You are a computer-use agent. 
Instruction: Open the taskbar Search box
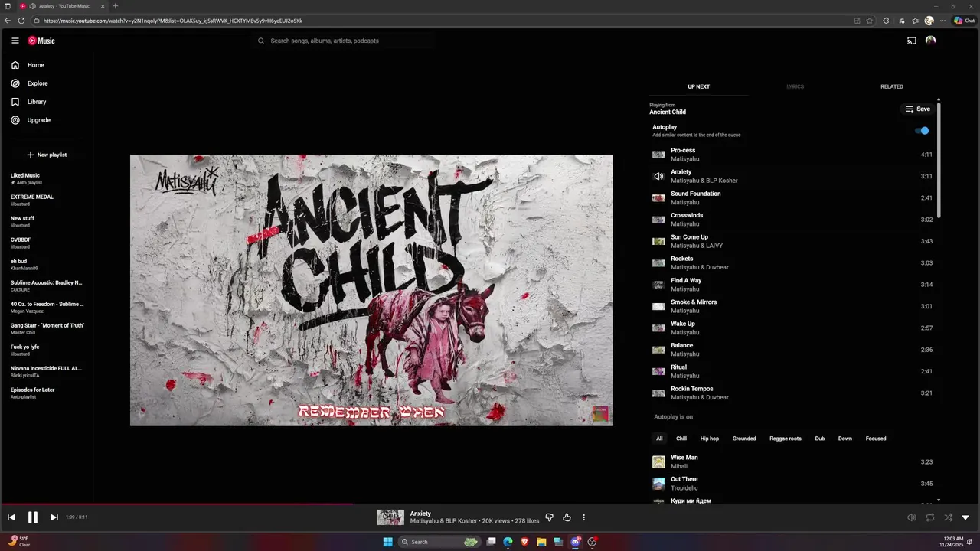439,542
